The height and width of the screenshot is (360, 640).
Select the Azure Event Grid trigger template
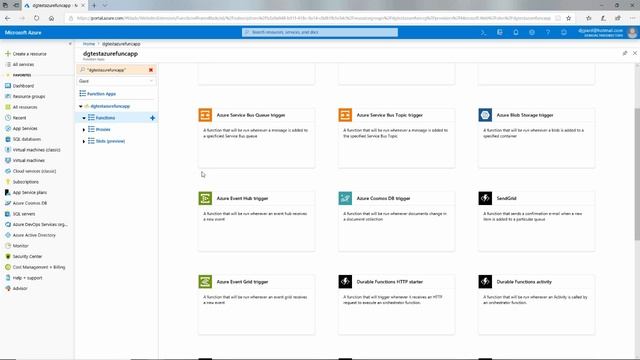(x=256, y=304)
